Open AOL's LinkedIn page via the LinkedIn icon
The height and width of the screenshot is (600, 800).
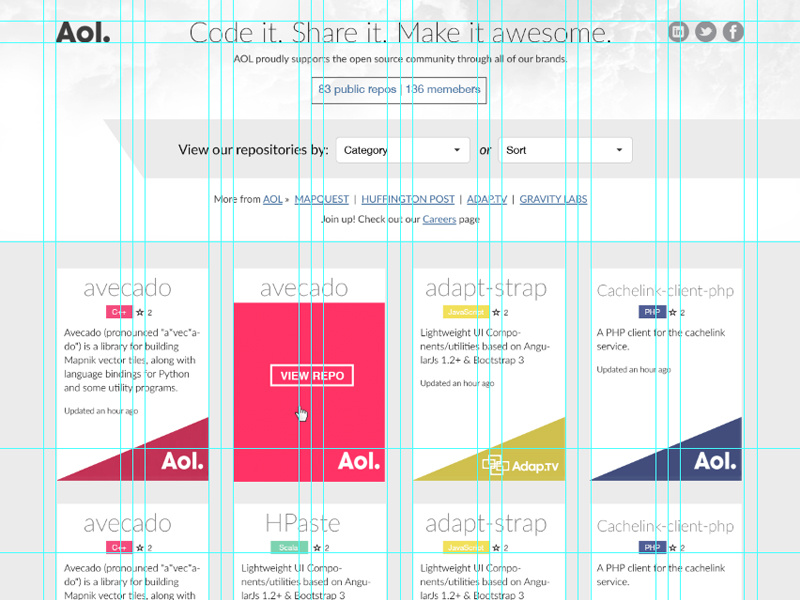(x=678, y=31)
